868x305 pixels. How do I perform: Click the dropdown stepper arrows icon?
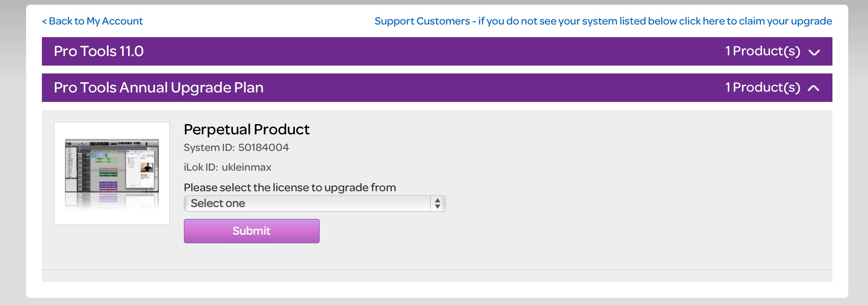(x=438, y=203)
